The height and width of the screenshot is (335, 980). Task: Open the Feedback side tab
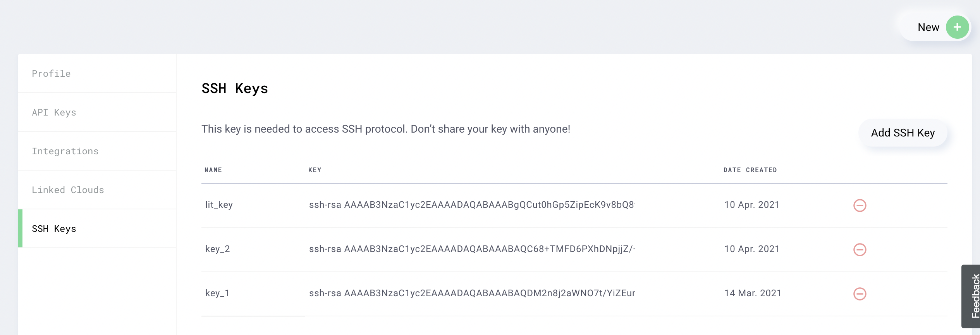tap(971, 296)
